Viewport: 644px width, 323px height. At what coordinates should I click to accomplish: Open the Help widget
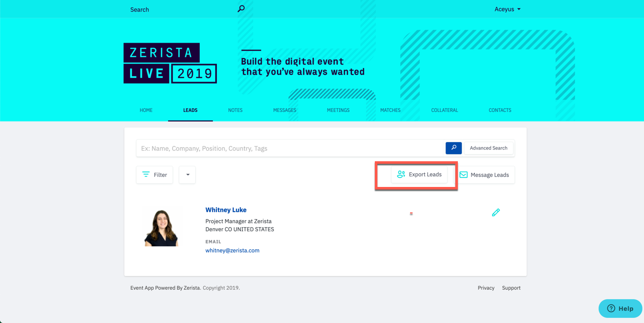coord(620,308)
